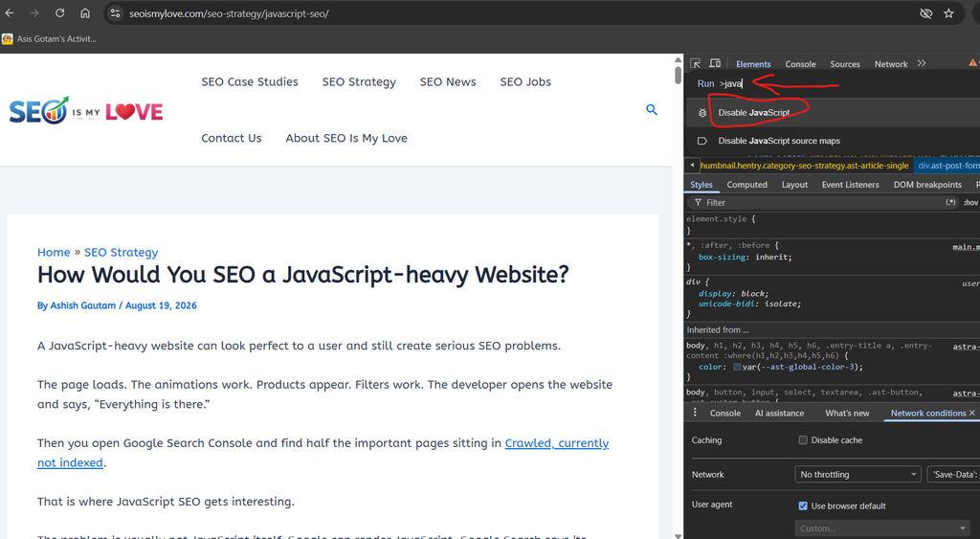Viewport: 980px width, 539px height.
Task: Run the Disable JavaScript command
Action: pos(834,113)
